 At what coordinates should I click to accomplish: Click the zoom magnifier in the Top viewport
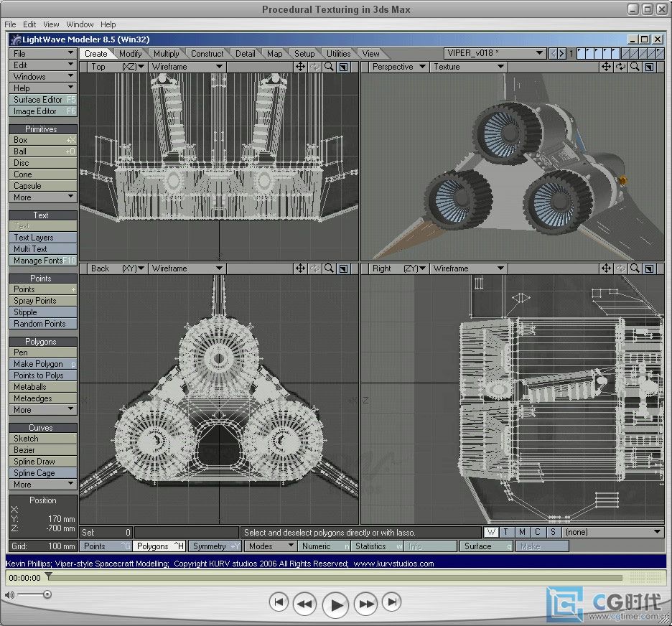(329, 67)
